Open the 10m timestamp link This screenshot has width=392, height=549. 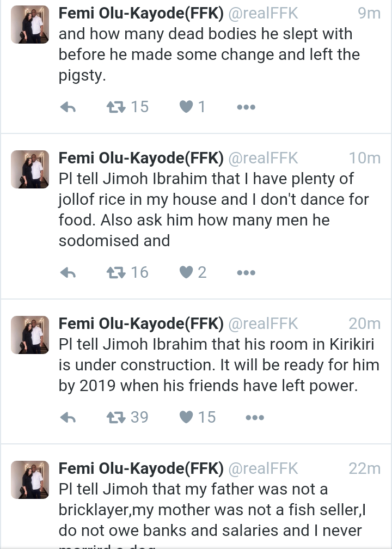pos(364,158)
